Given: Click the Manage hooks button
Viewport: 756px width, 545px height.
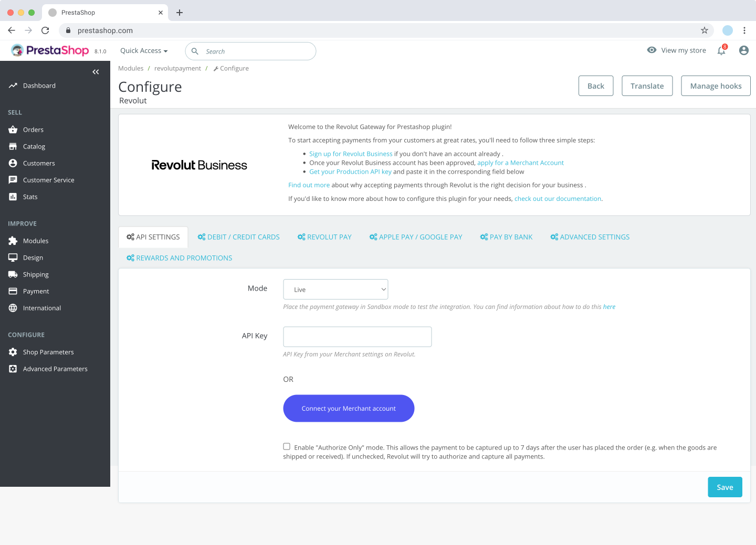Looking at the screenshot, I should click(x=716, y=86).
